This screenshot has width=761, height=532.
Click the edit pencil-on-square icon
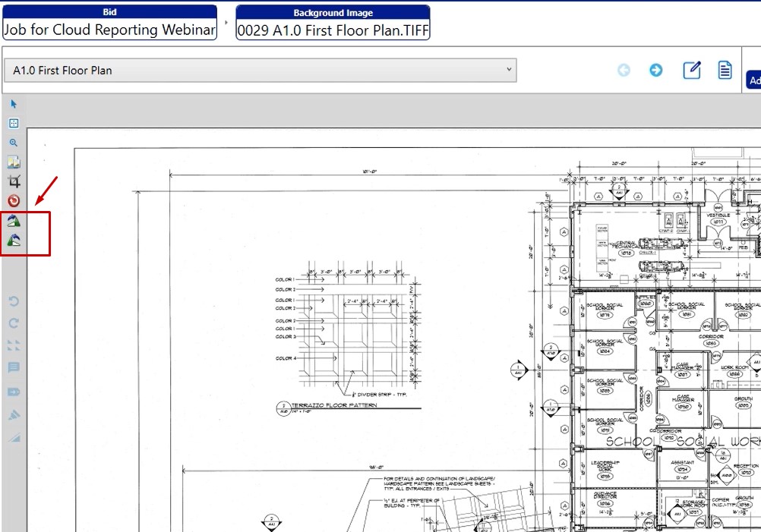click(691, 71)
